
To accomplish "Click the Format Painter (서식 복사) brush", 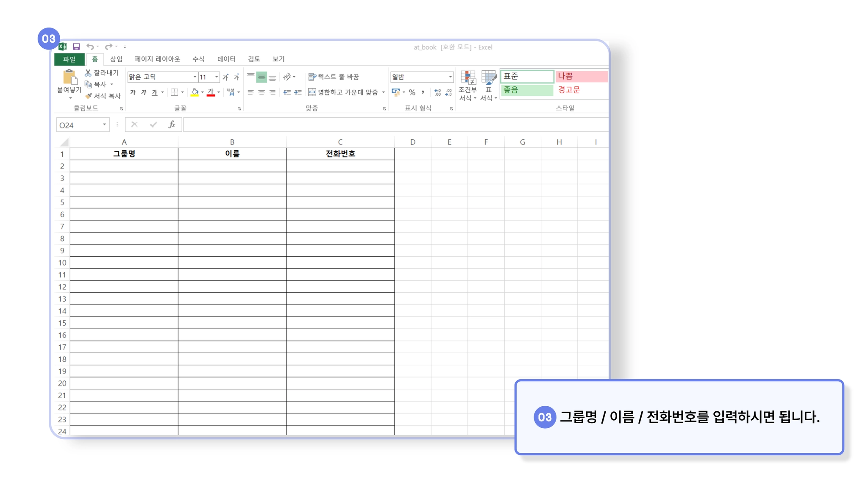I will click(x=89, y=96).
